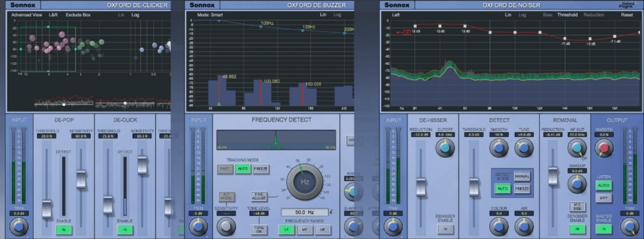Screen dimensions: 644x239
Task: Set Tracking Mode to Auto
Action: [x=243, y=168]
